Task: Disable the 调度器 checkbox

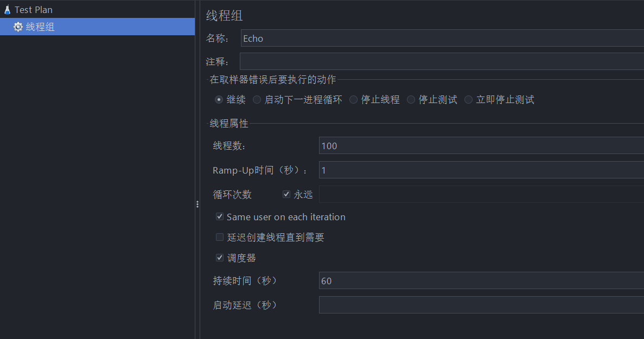Action: tap(220, 257)
